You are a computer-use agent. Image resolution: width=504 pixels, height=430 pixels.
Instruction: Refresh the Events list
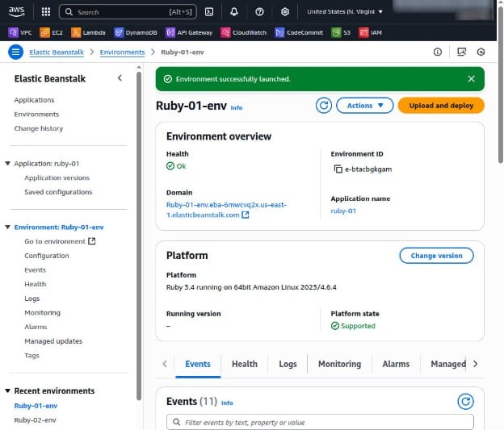(x=465, y=402)
